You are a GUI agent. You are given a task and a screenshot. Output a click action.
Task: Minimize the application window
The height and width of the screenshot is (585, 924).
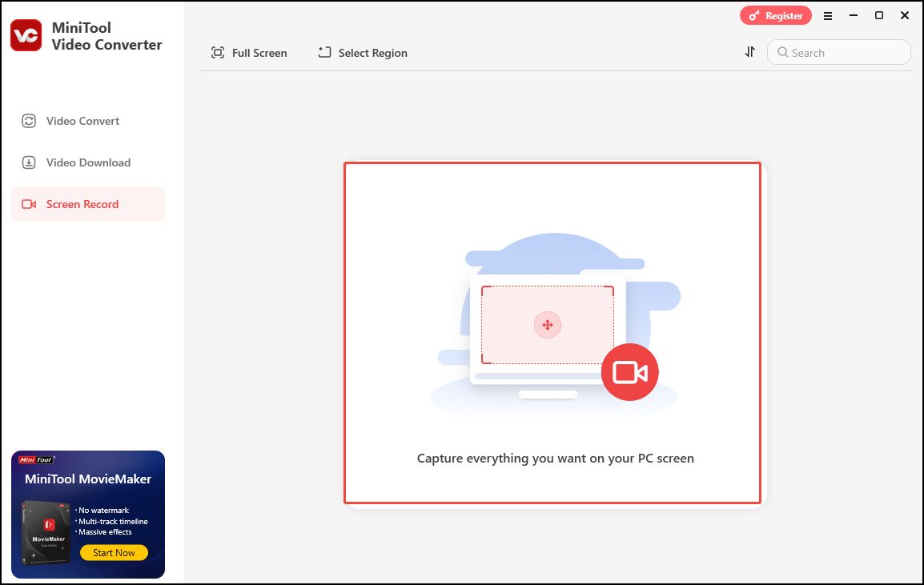854,15
